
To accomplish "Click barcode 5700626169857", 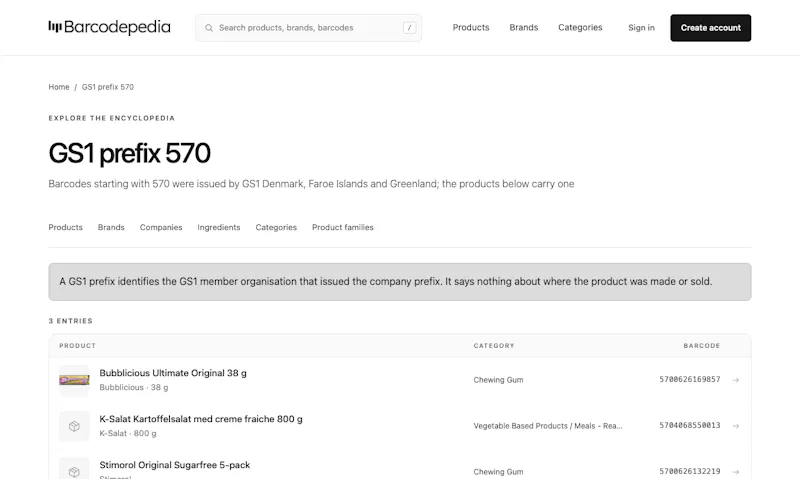I will point(690,380).
